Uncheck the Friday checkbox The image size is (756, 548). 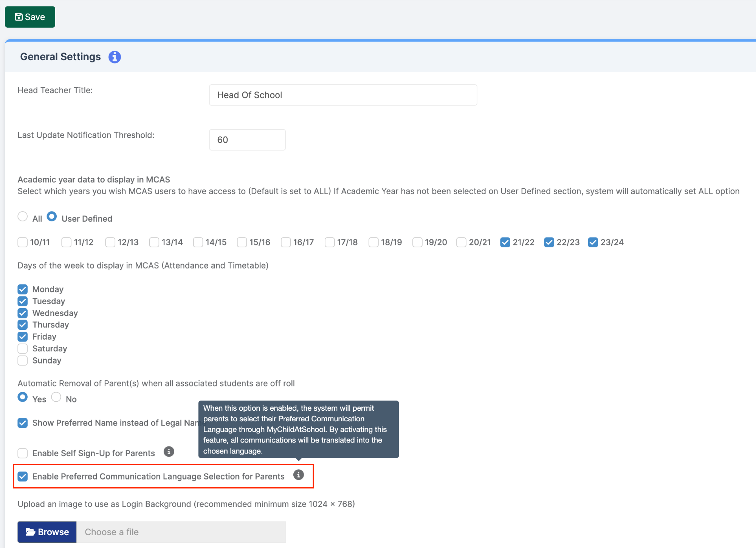23,337
